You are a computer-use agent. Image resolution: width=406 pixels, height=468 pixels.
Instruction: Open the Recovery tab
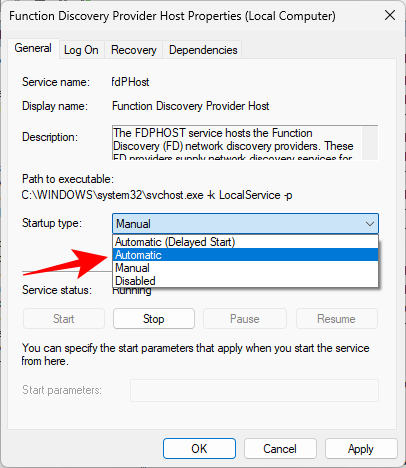tap(134, 50)
